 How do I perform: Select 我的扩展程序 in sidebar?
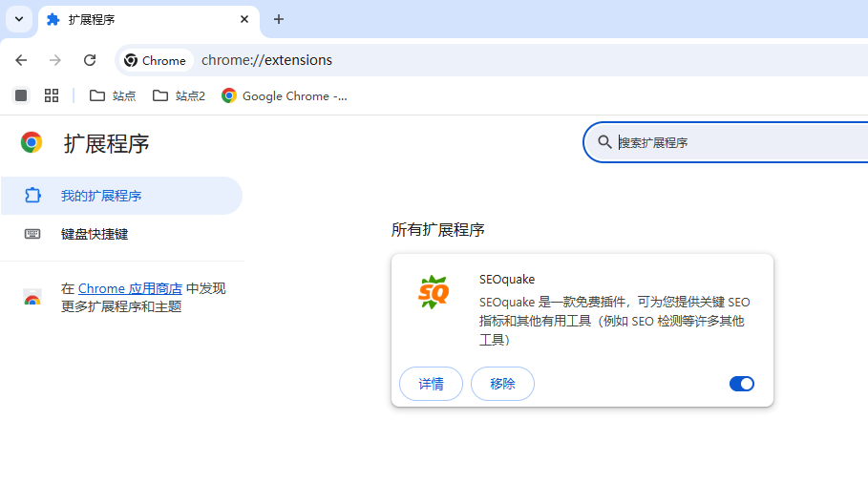pyautogui.click(x=122, y=196)
